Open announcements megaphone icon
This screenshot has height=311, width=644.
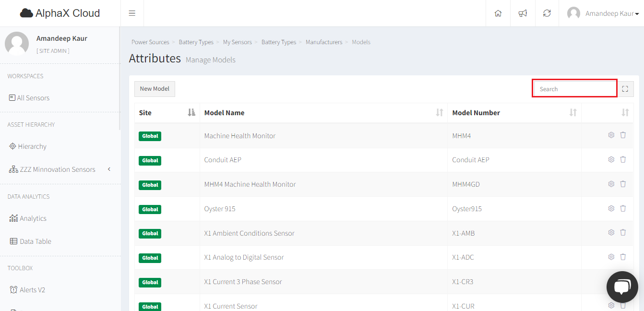[523, 13]
